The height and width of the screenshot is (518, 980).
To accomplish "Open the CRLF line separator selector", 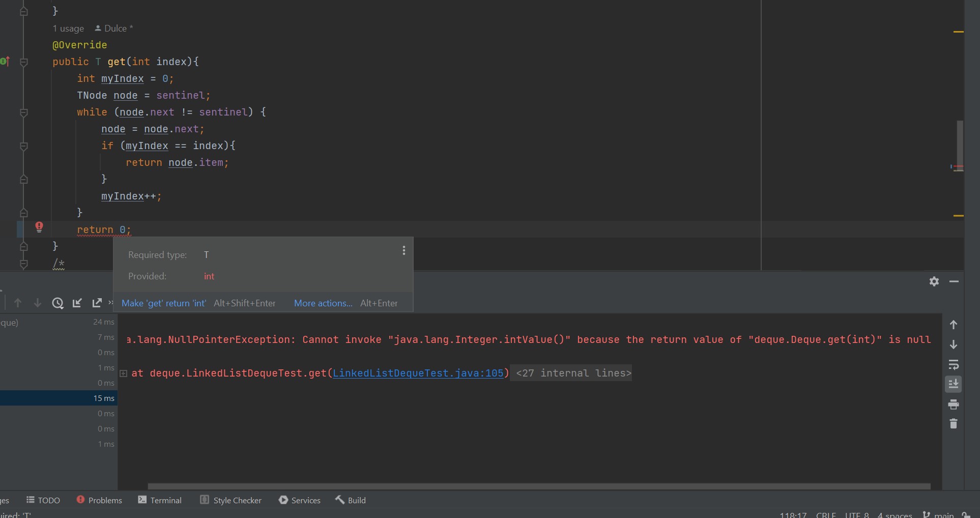I will (x=826, y=514).
